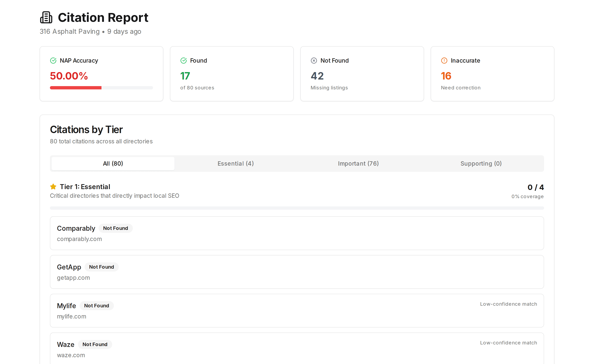Click the Found count 17
Viewport: 594px width, 364px height.
pos(185,76)
